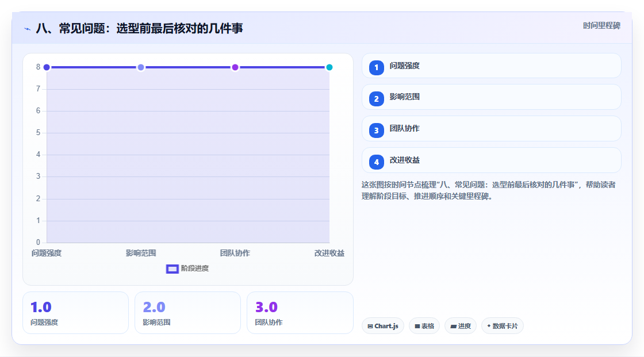The width and height of the screenshot is (644, 357).
Task: Click the 表格 tag
Action: coord(424,326)
